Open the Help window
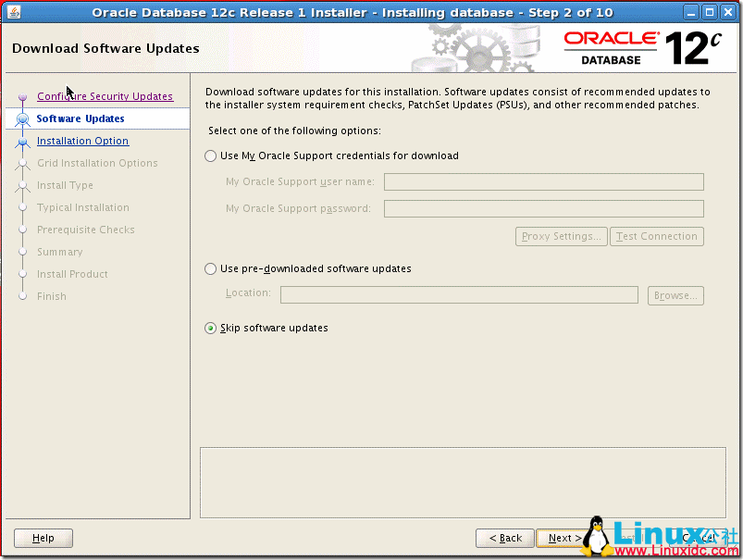The width and height of the screenshot is (743, 560). pos(43,538)
